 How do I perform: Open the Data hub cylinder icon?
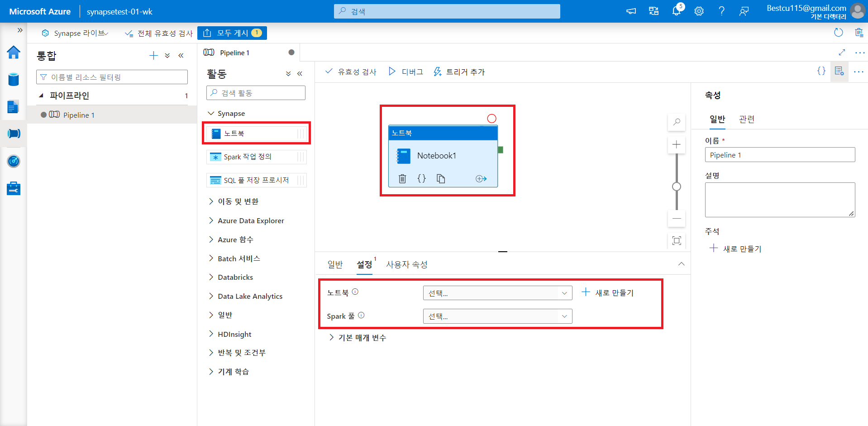point(14,80)
